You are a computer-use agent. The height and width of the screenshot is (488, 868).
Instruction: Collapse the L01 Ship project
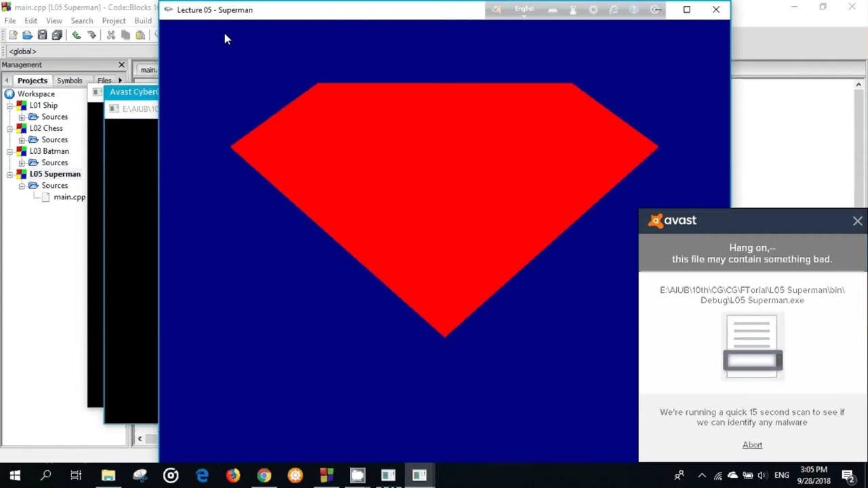[10, 106]
